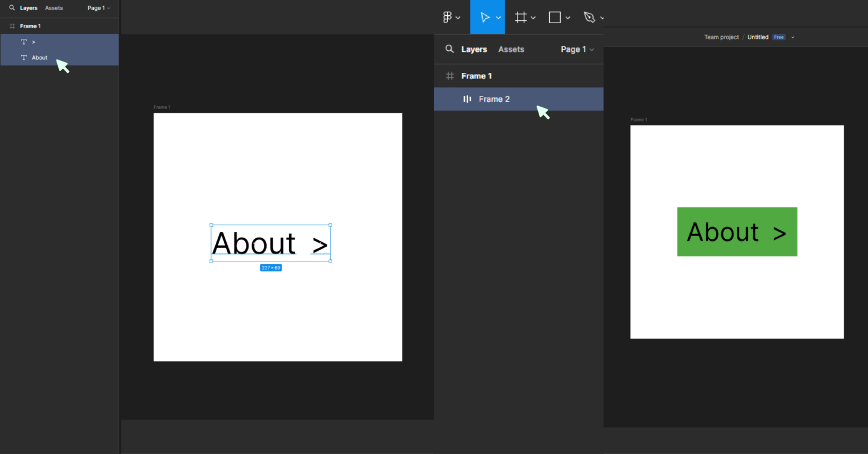
Task: Open the Move tool dropdown chevron
Action: tap(498, 17)
